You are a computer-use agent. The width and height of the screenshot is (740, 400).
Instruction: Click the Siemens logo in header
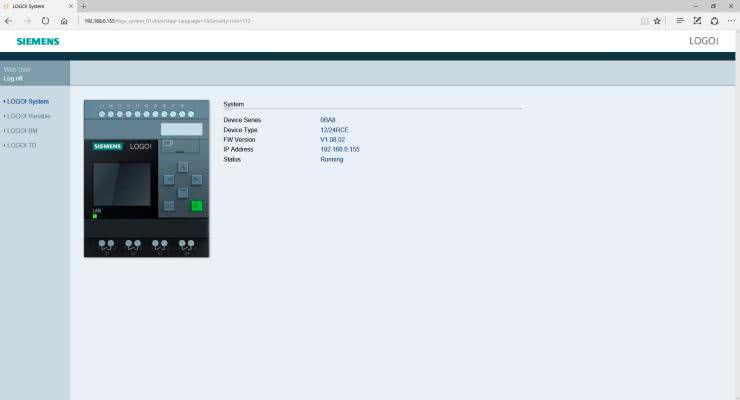(38, 41)
